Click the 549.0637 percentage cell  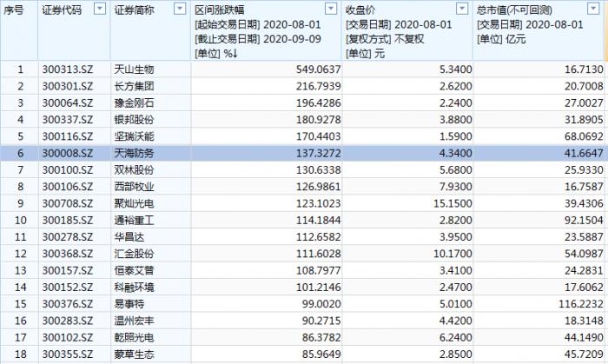(319, 69)
